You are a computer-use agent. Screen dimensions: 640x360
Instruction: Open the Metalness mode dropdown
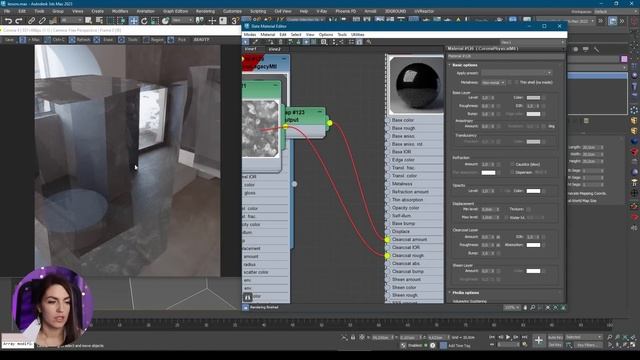coord(493,82)
